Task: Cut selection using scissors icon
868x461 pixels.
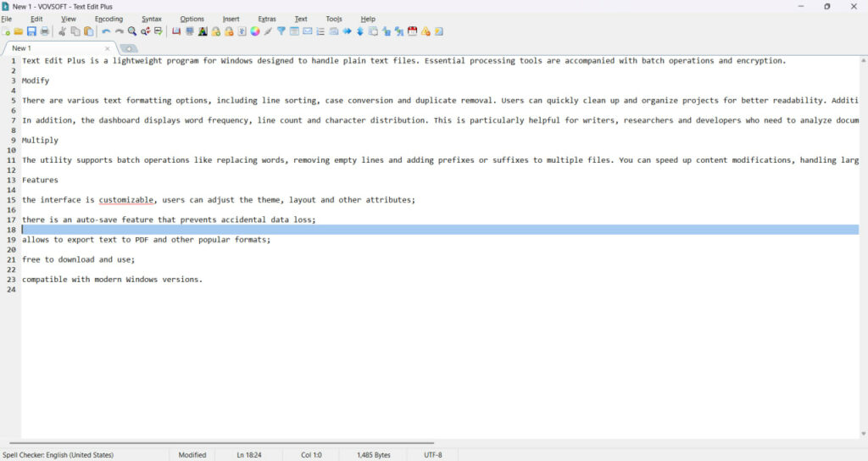Action: (x=62, y=31)
